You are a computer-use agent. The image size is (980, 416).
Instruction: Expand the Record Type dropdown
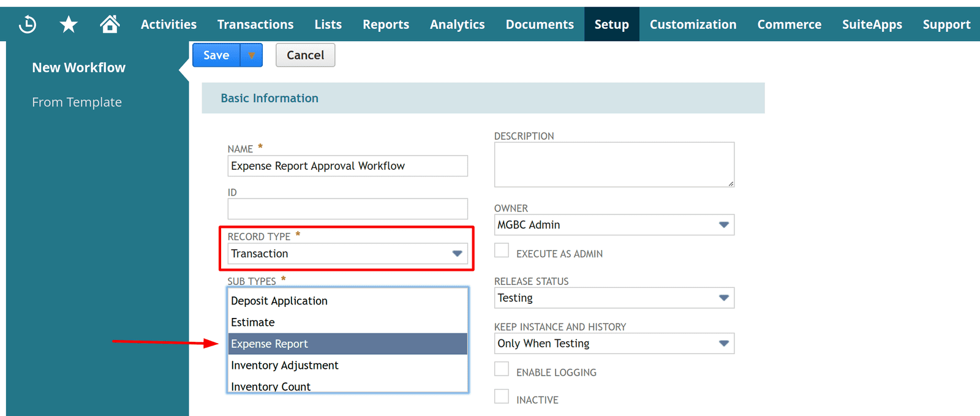pos(348,254)
